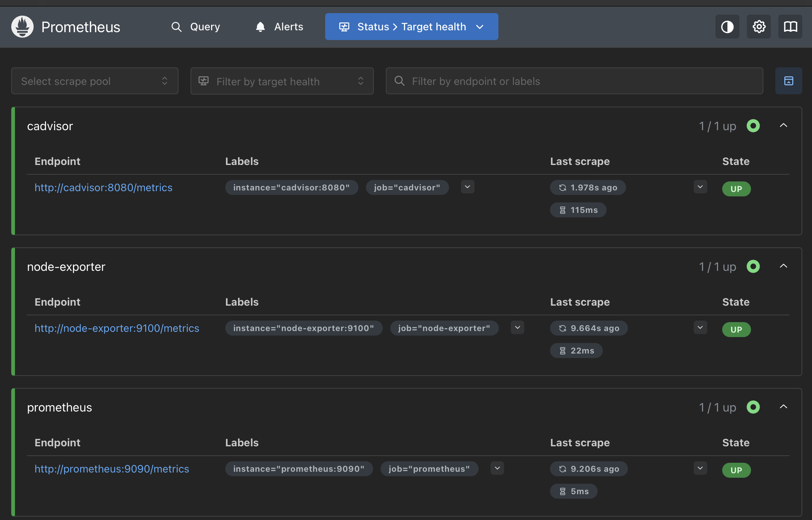Open the Status > Target health menu
This screenshot has width=812, height=520.
click(411, 27)
